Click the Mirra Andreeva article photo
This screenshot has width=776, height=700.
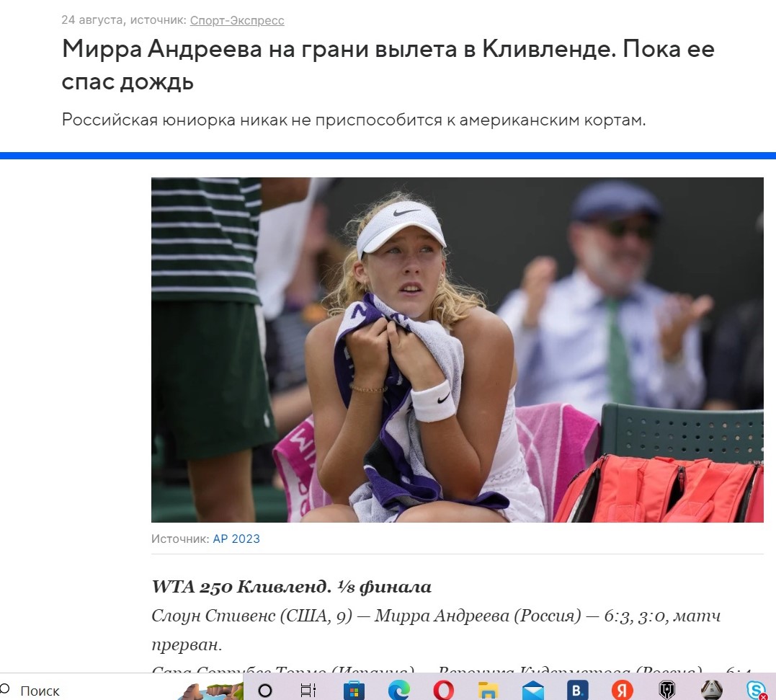458,350
